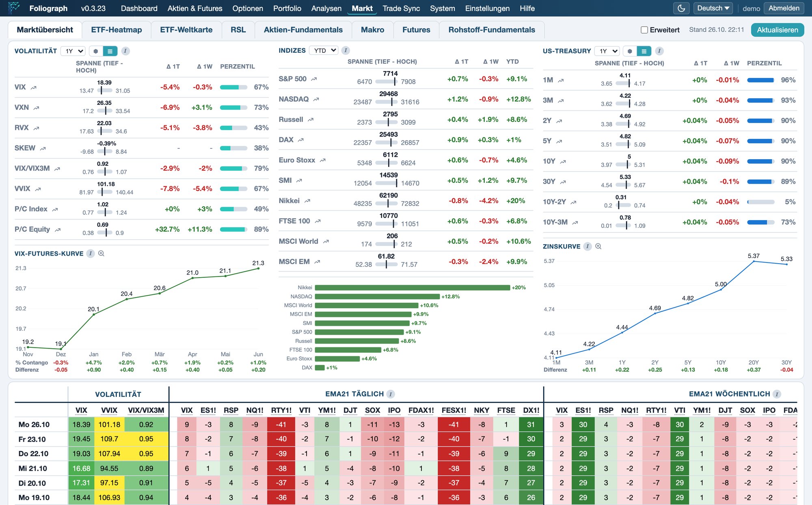The width and height of the screenshot is (812, 505).
Task: Switch US-Treasury to list view
Action: 644,51
